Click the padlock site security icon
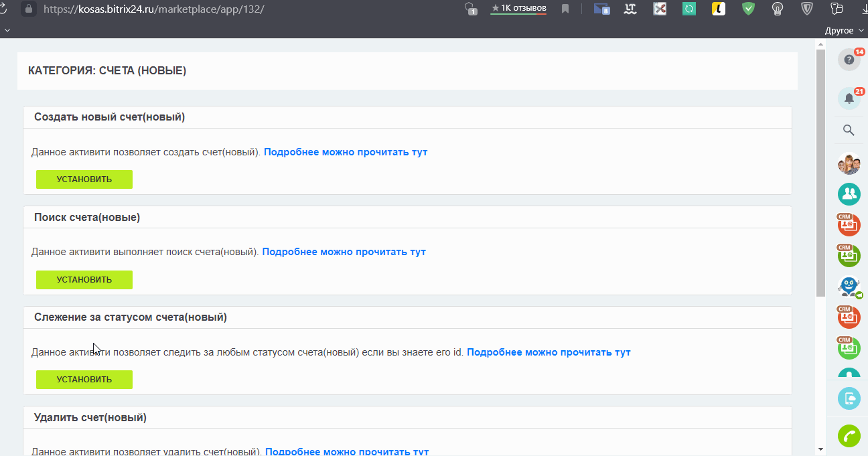The height and width of the screenshot is (456, 868). click(28, 9)
